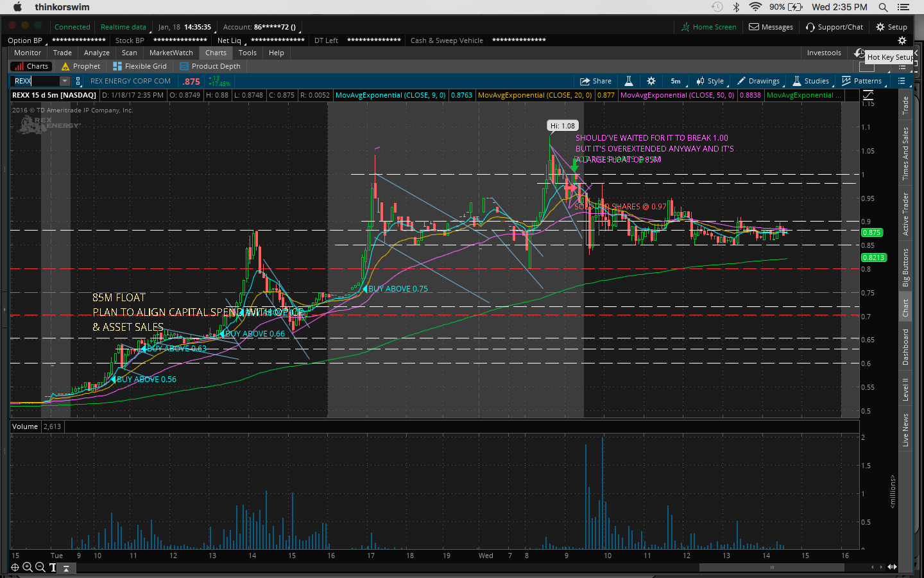924x578 pixels.
Task: Open the Share chart option
Action: [595, 81]
